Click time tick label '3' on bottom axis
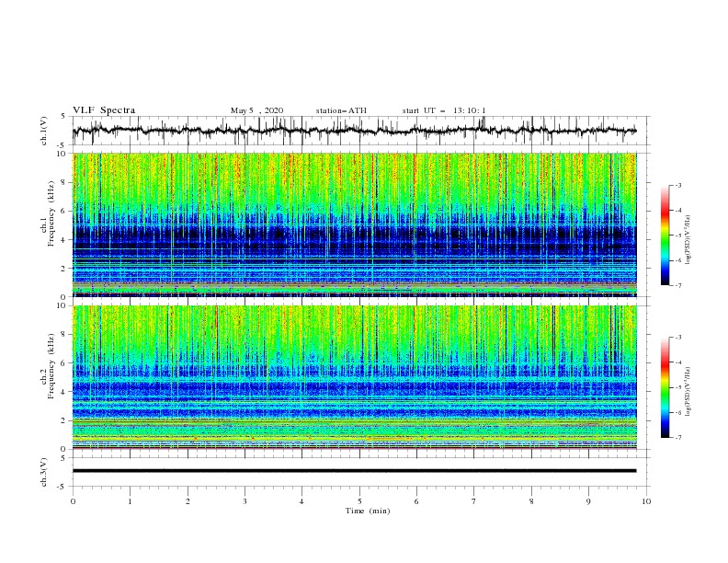The image size is (728, 563). pos(245,501)
